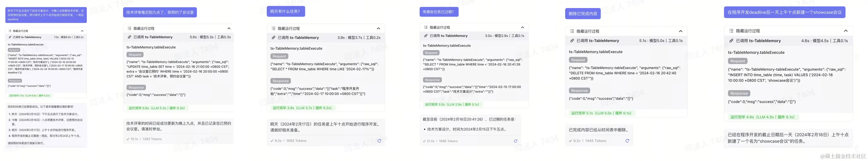Click the plugin link icon on the 3.0s ts-TableMemory row
The width and height of the screenshot is (868, 161).
(x=426, y=36)
